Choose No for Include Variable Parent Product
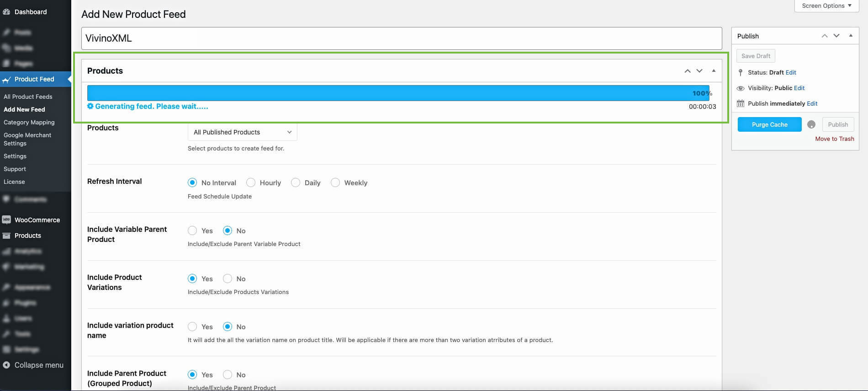 tap(228, 230)
